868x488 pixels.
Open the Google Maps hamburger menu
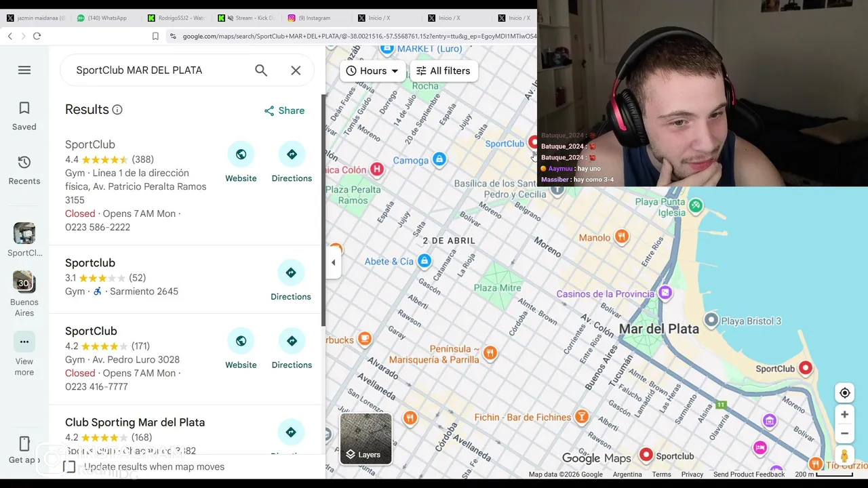coord(24,70)
